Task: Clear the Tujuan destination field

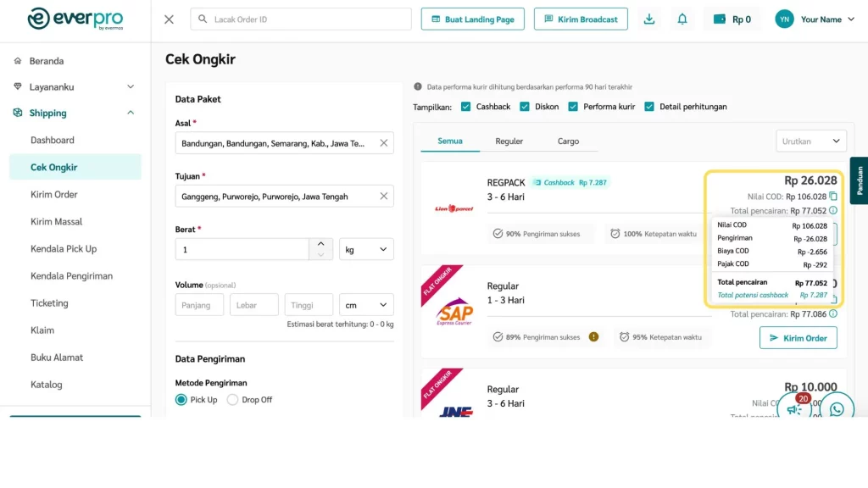Action: pos(383,196)
